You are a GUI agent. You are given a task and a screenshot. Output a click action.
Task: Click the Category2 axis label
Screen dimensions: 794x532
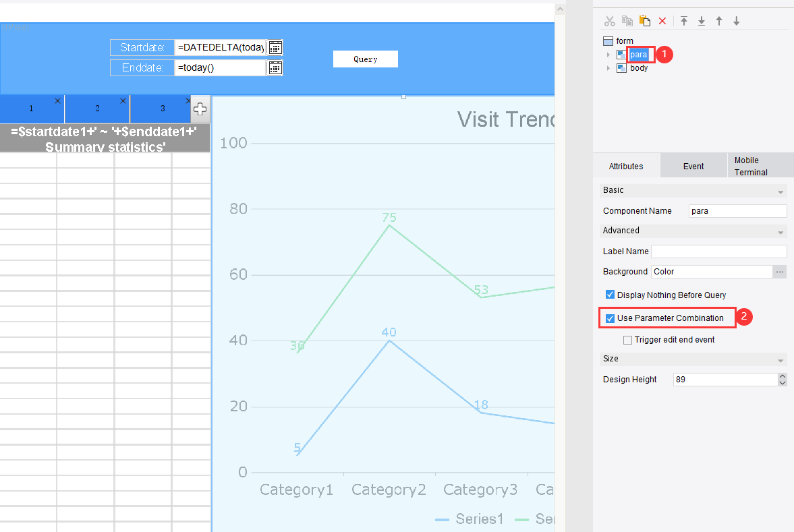click(x=389, y=490)
